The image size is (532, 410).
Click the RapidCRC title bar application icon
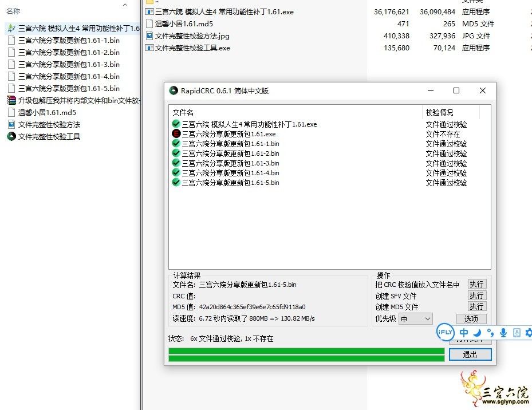pos(174,90)
